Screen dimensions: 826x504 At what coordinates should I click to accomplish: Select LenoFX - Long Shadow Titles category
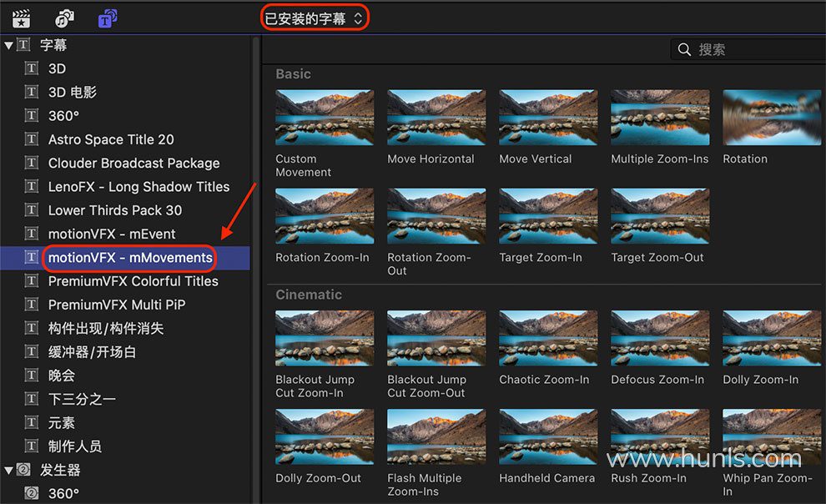139,187
